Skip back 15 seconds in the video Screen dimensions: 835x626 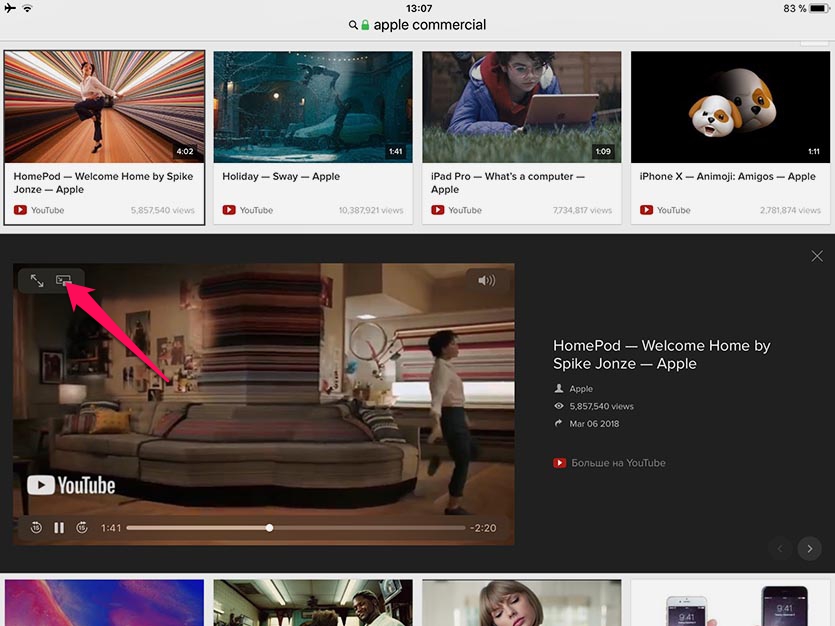coord(36,528)
